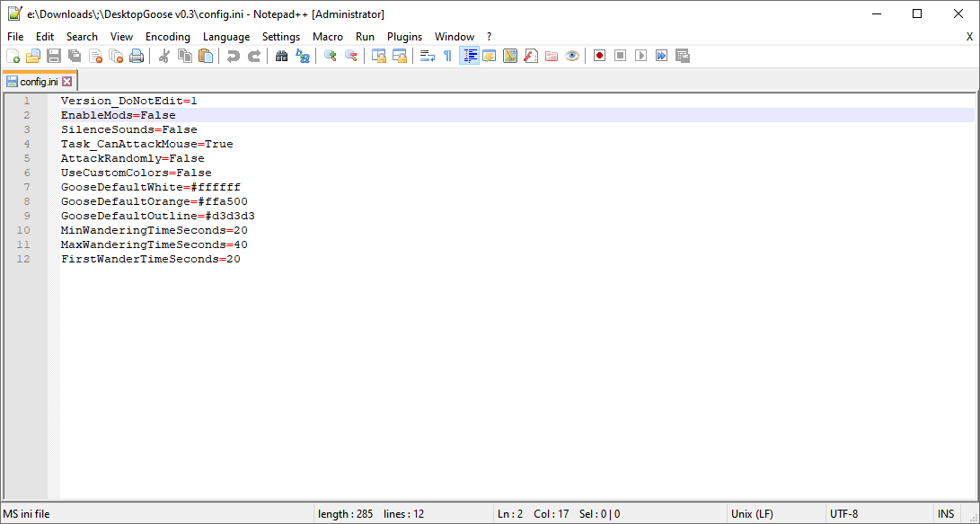Screen dimensions: 980x524
Task: Click the Unix (LF) status bar field
Action: [x=752, y=514]
